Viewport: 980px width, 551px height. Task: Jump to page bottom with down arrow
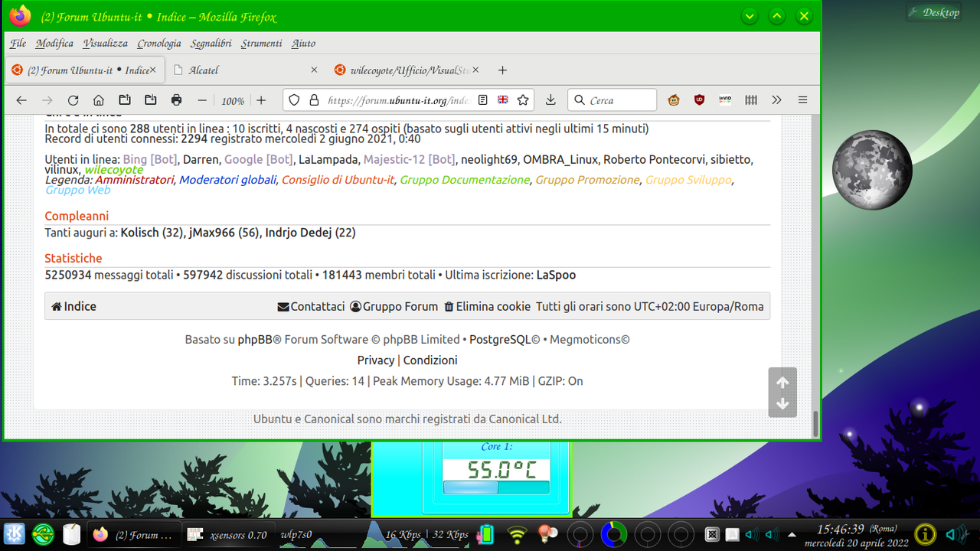(x=782, y=403)
